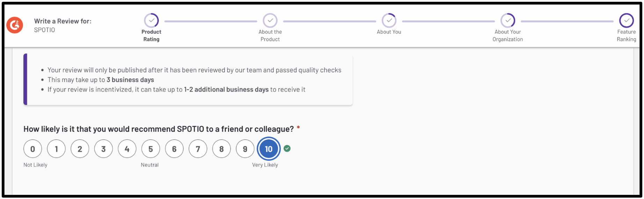This screenshot has width=644, height=199.
Task: Select rating 5 for Neutral
Action: click(151, 149)
